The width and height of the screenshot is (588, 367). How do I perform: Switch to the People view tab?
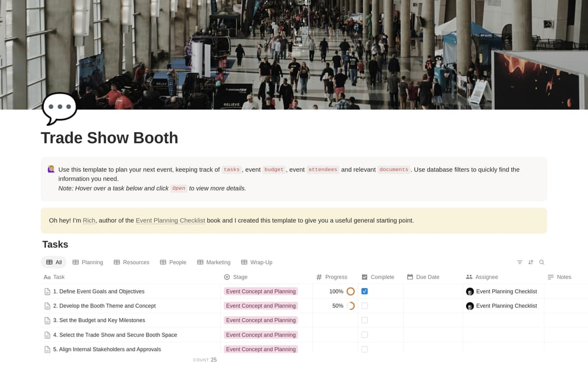click(x=173, y=262)
